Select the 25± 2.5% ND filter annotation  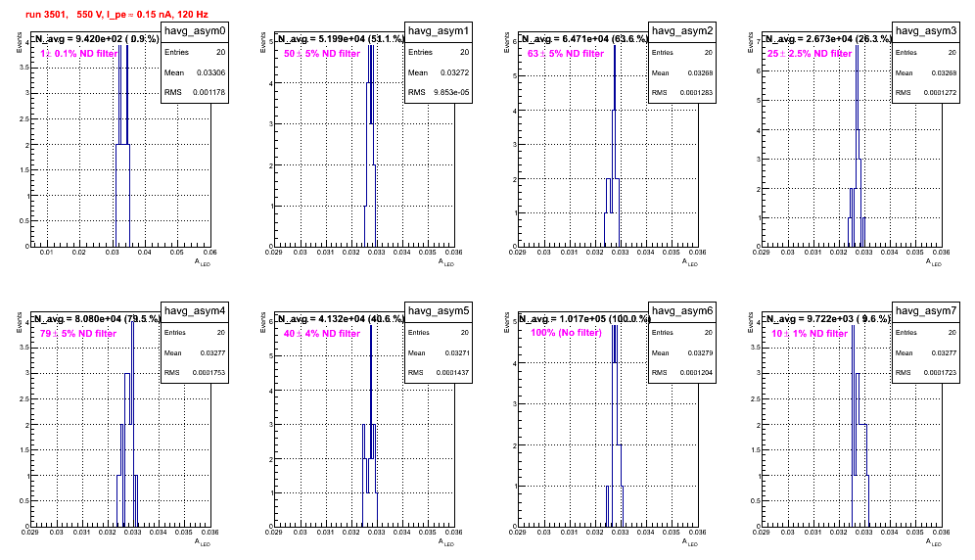[x=810, y=54]
